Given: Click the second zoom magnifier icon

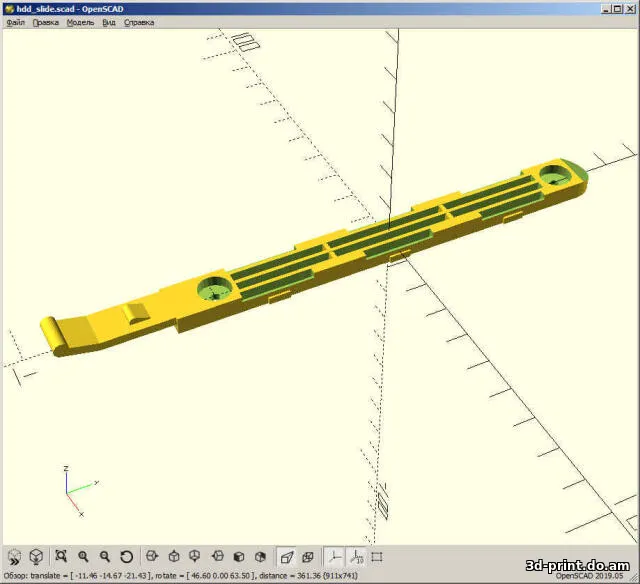Looking at the screenshot, I should click(x=105, y=556).
